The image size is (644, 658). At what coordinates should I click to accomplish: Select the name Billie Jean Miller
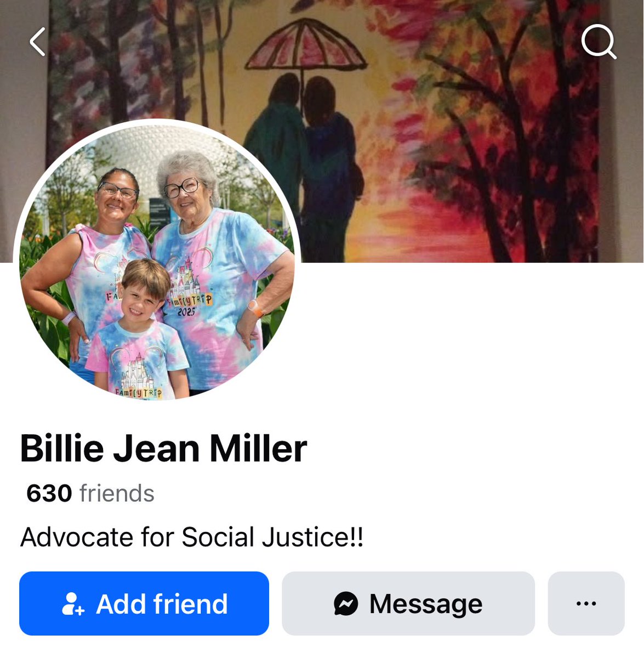163,449
